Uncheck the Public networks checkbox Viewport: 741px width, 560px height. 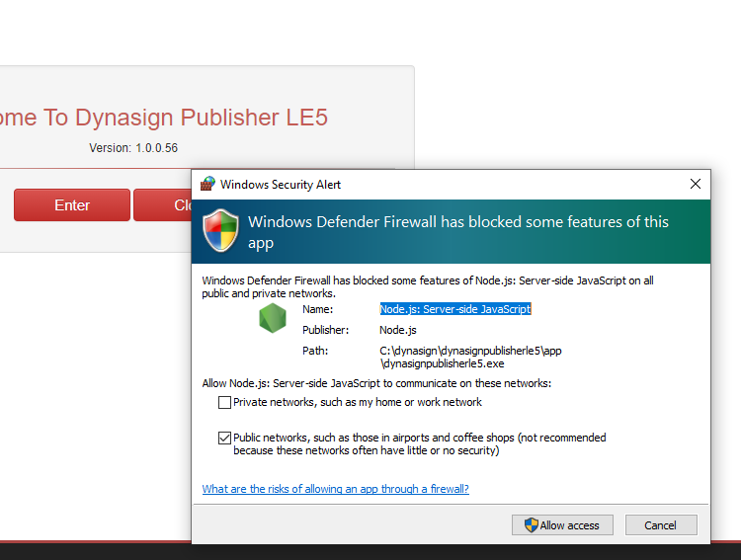tap(224, 439)
